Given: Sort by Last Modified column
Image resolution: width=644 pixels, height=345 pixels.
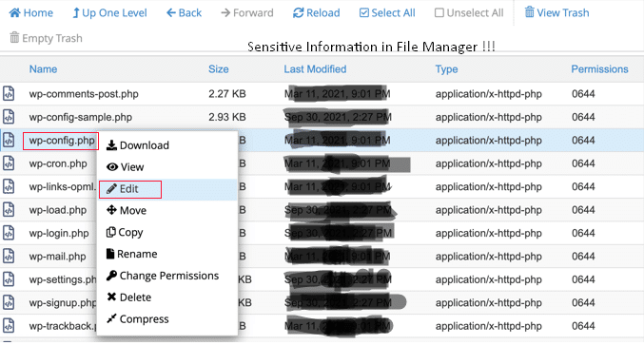Looking at the screenshot, I should click(x=315, y=69).
